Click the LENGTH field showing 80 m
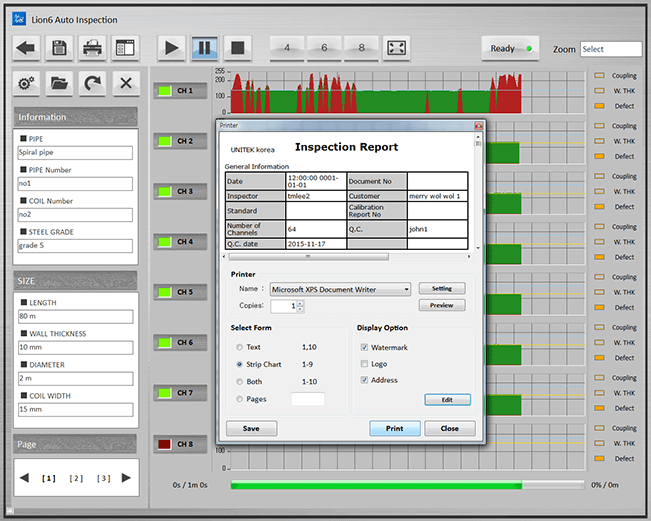This screenshot has width=651, height=521. click(76, 316)
